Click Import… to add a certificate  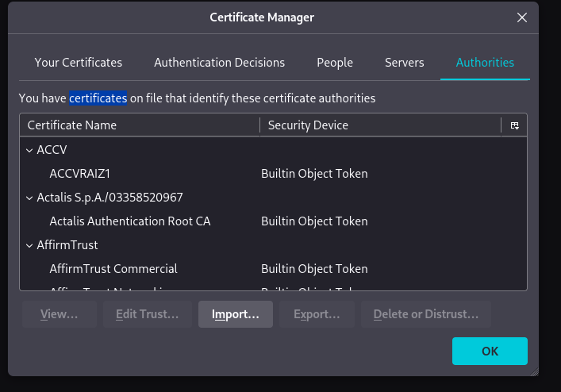coord(236,314)
